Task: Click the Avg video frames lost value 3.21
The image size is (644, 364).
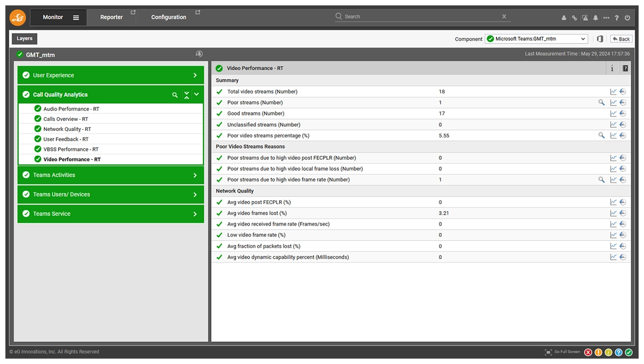Action: tap(444, 213)
